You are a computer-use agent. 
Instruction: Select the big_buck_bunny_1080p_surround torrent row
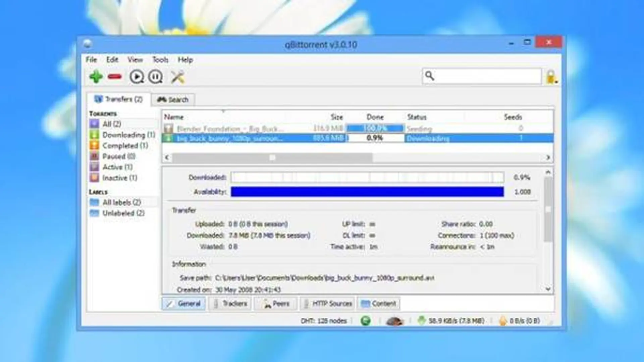(358, 138)
